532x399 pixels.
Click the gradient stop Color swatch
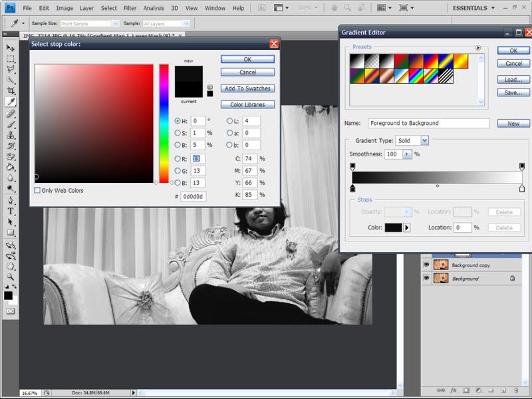coord(393,227)
